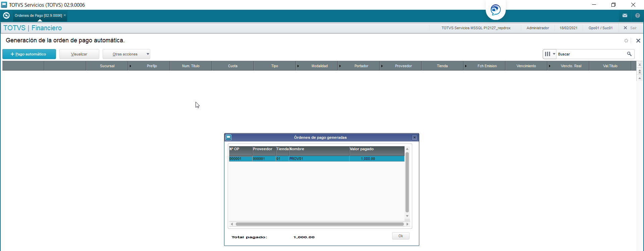Select the Tienda cell 01

(x=282, y=159)
